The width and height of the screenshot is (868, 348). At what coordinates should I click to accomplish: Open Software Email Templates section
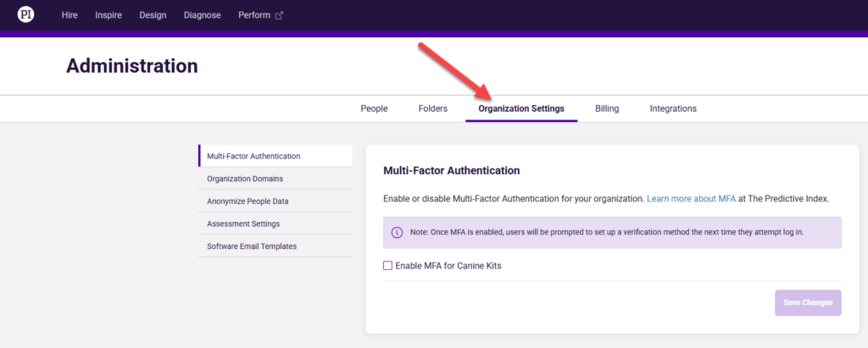coord(252,246)
